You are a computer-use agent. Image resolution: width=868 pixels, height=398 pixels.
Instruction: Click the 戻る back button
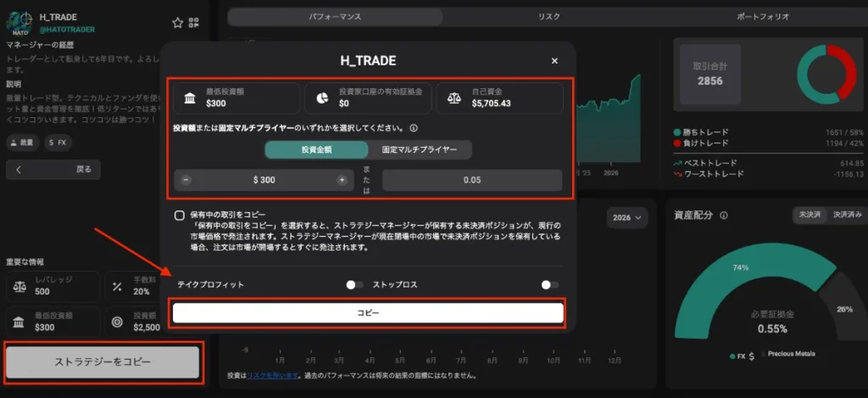point(53,170)
